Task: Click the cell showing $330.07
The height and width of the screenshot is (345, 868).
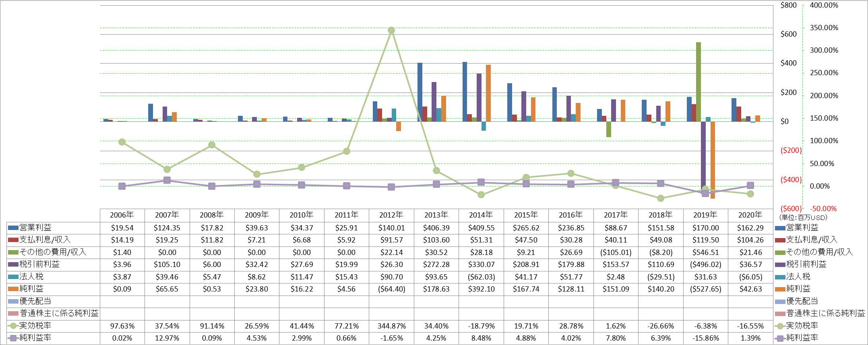Action: pos(481,265)
